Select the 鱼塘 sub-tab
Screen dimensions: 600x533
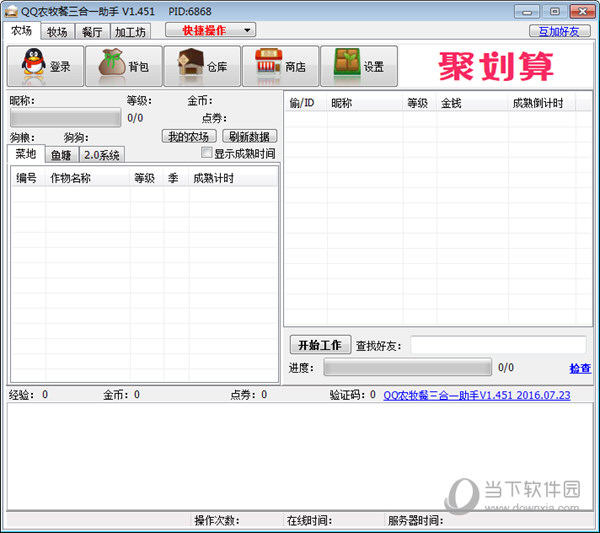tap(61, 155)
